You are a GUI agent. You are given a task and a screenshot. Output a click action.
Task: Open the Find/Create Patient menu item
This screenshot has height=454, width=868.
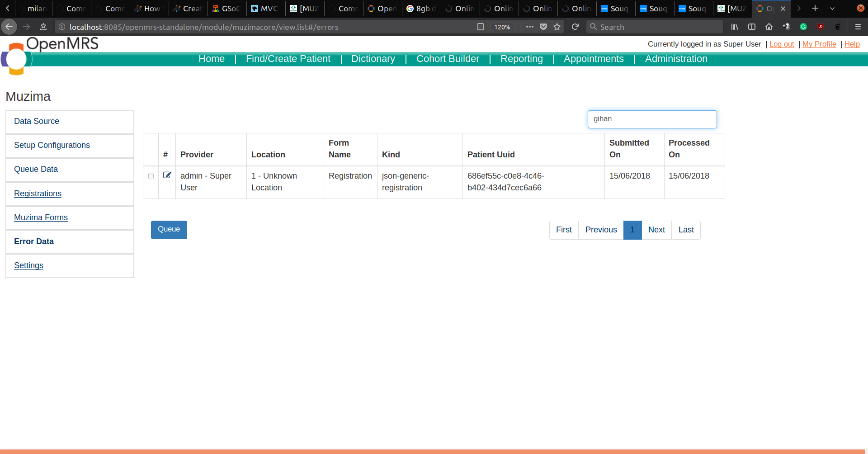click(x=288, y=59)
